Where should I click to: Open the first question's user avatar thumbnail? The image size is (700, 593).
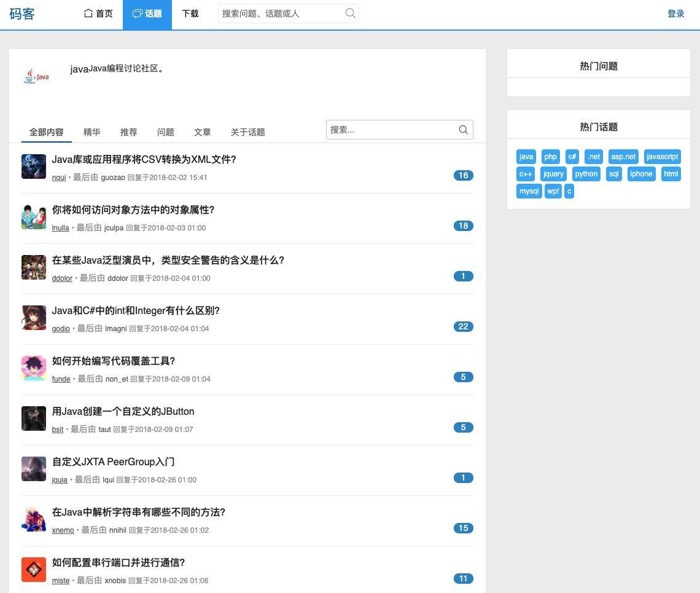pos(34,167)
